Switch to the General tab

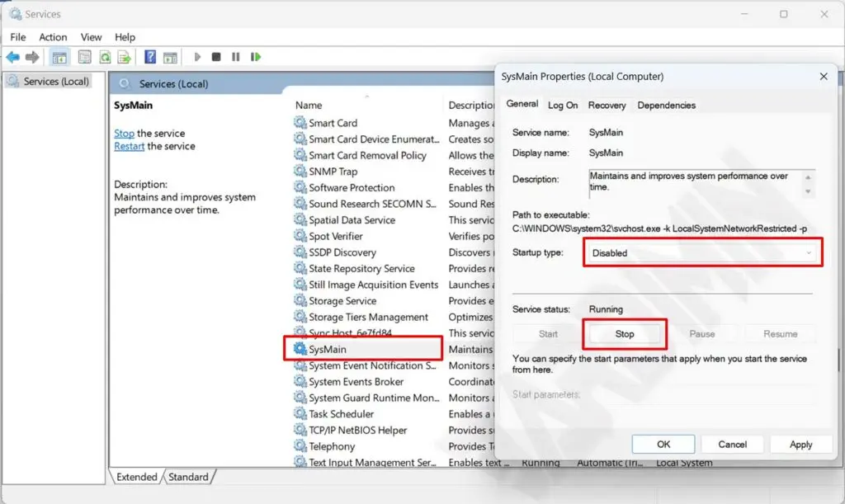522,104
